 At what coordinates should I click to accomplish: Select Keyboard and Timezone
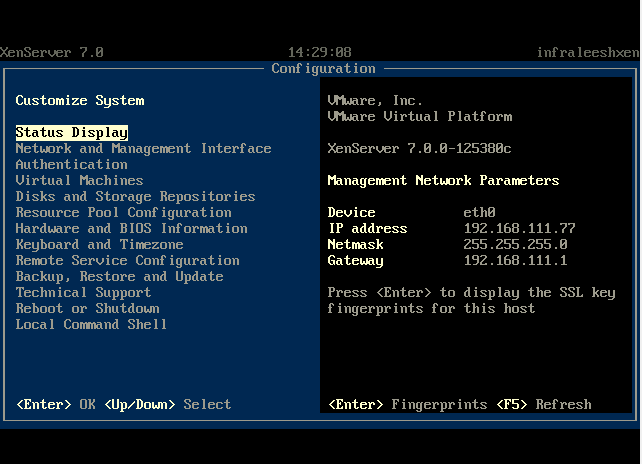99,244
